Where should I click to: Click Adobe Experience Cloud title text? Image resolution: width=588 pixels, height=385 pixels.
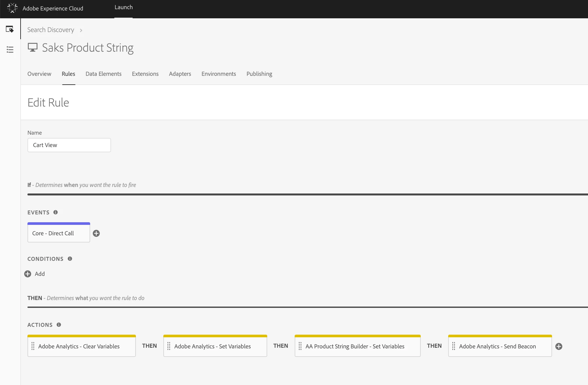tap(53, 8)
